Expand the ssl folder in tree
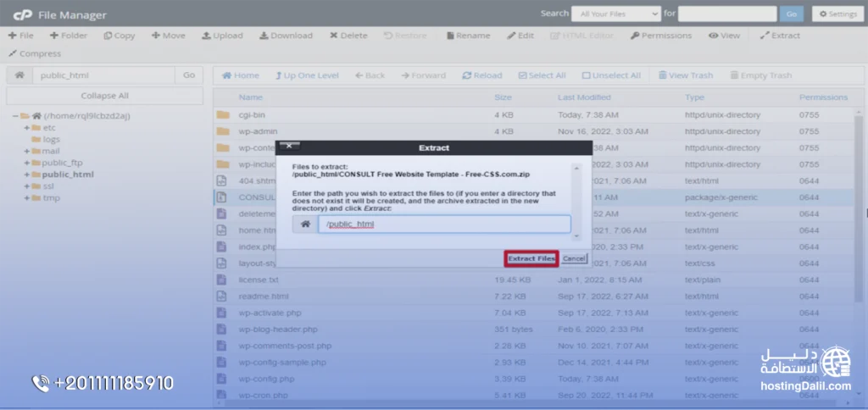 pyautogui.click(x=26, y=186)
